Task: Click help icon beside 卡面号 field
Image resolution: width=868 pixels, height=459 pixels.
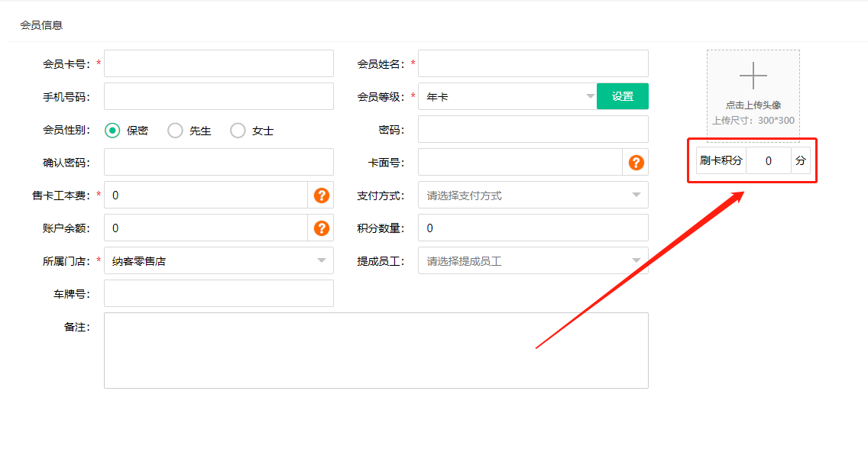Action: click(x=636, y=163)
